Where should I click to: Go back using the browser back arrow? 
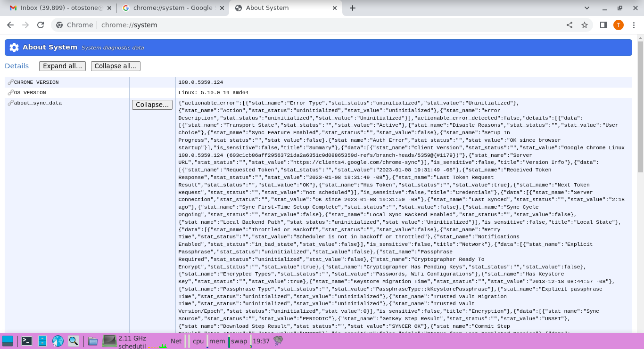pyautogui.click(x=10, y=25)
